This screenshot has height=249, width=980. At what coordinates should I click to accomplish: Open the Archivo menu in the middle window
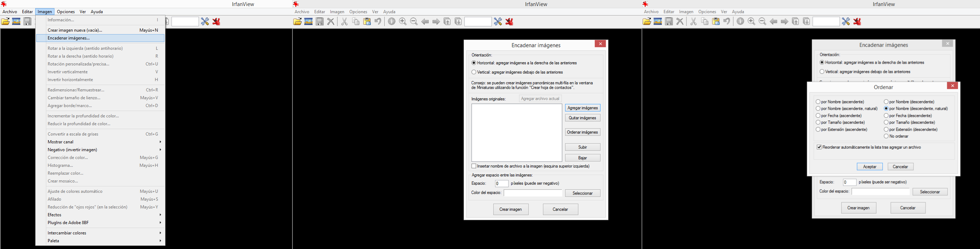(302, 12)
